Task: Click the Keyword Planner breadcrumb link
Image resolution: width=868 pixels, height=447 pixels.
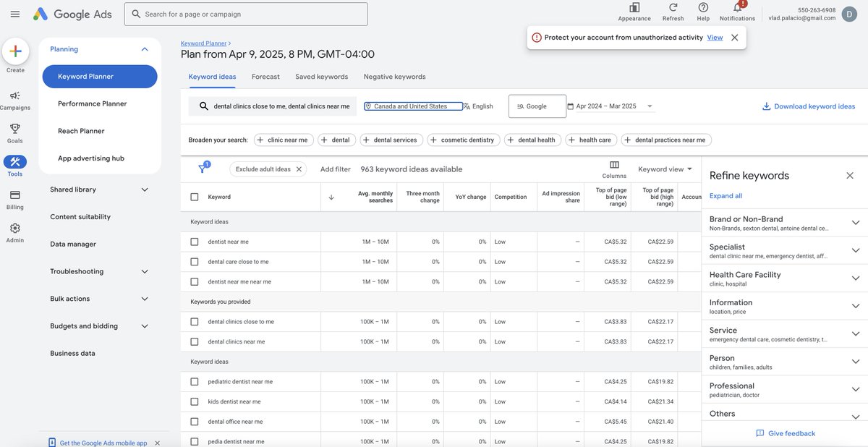Action: point(203,43)
